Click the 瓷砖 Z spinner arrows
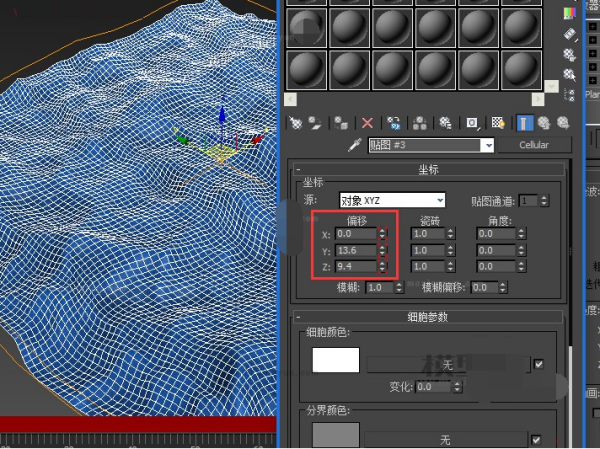The height and width of the screenshot is (449, 600). [x=450, y=266]
